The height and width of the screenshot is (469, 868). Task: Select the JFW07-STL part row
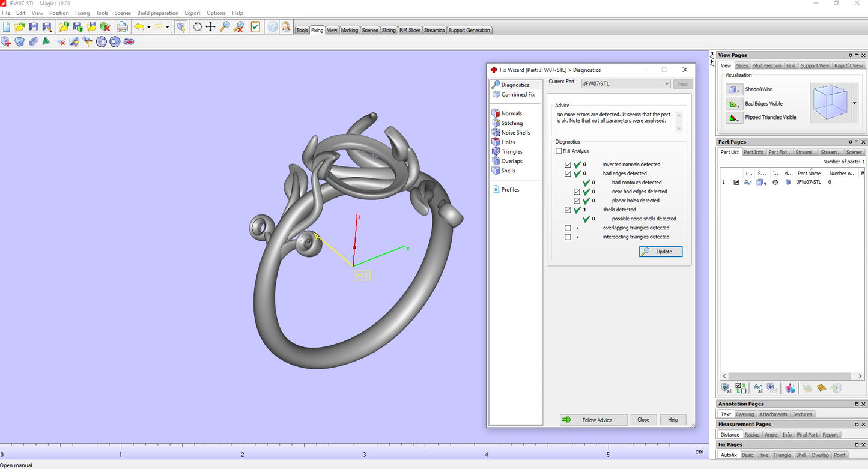point(808,182)
